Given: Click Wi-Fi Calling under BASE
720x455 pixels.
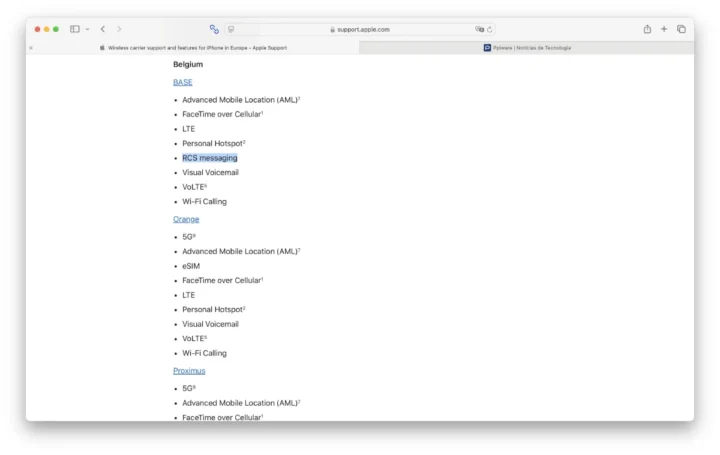Looking at the screenshot, I should click(204, 202).
